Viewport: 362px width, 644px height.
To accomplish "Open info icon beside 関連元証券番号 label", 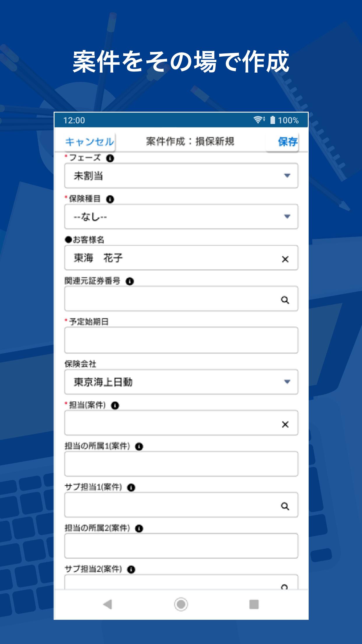I will coord(130,281).
